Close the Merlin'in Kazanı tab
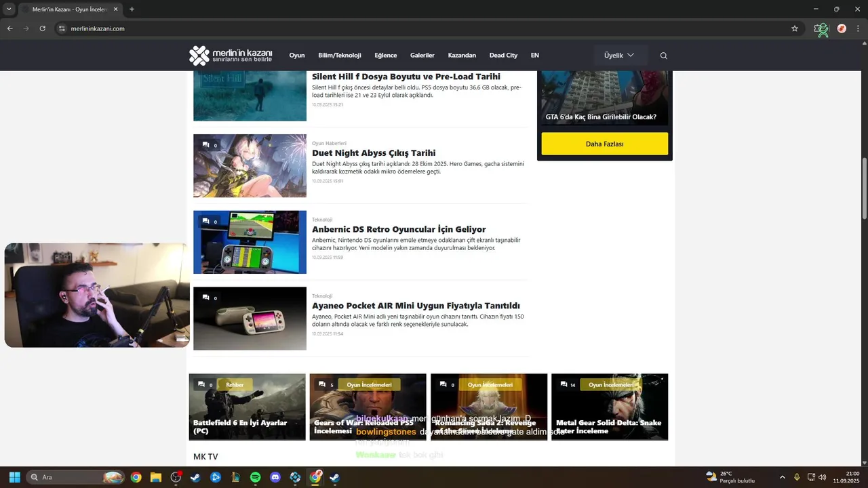The width and height of the screenshot is (868, 488). tap(115, 9)
